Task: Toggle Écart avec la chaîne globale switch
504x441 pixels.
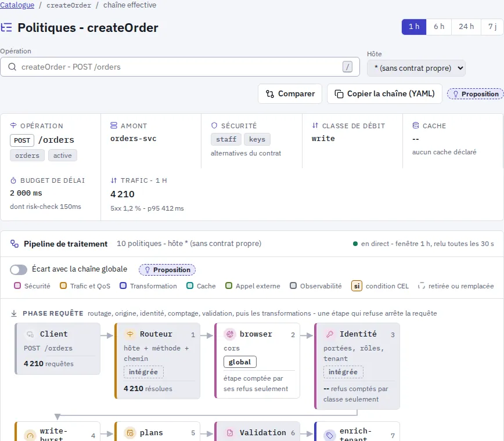Action: point(19,269)
